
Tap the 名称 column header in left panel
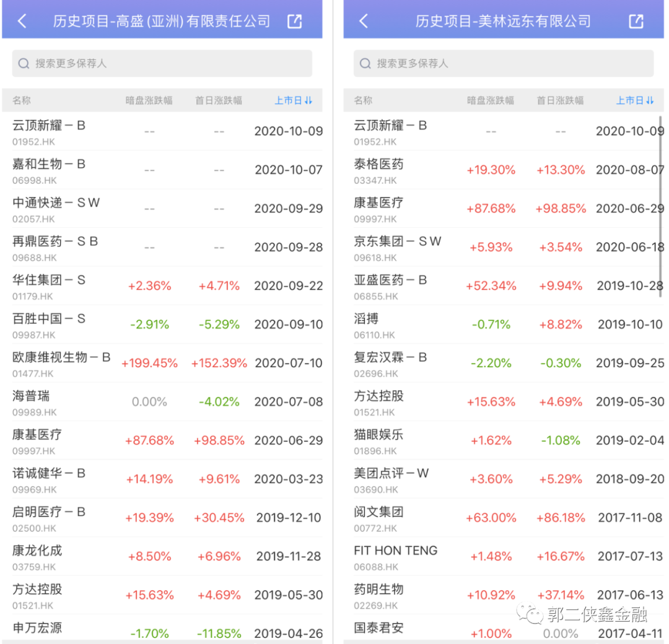[x=22, y=100]
